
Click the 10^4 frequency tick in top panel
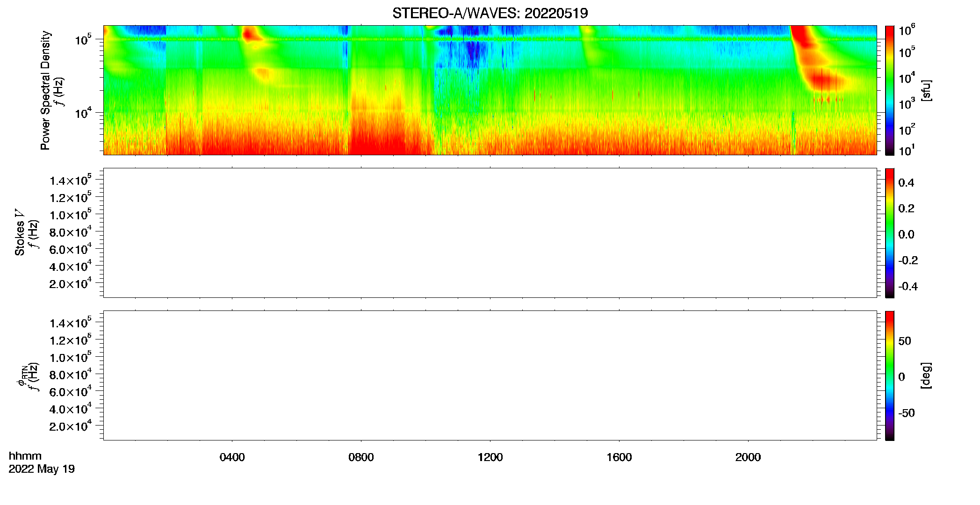click(x=83, y=113)
